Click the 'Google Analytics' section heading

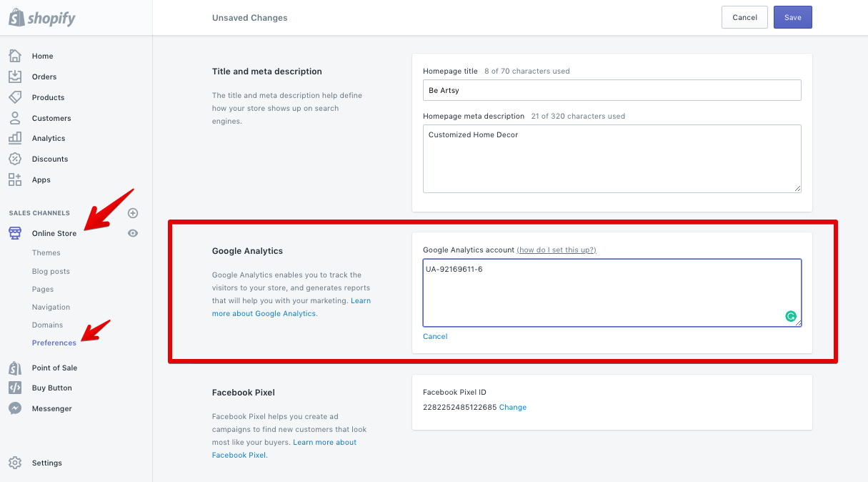tap(247, 251)
